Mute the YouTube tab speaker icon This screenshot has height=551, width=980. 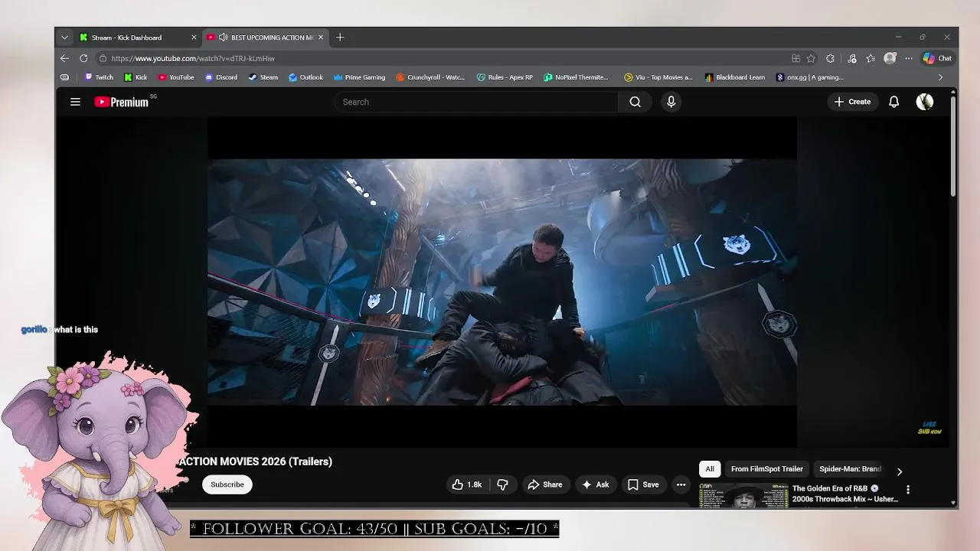(x=224, y=37)
